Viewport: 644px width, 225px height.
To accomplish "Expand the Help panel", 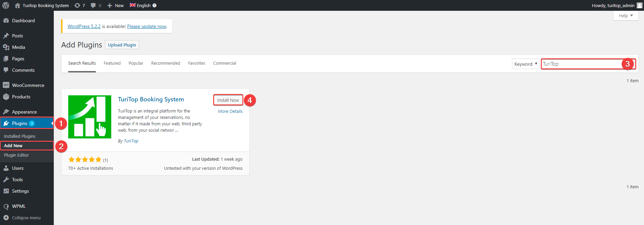I will (626, 15).
